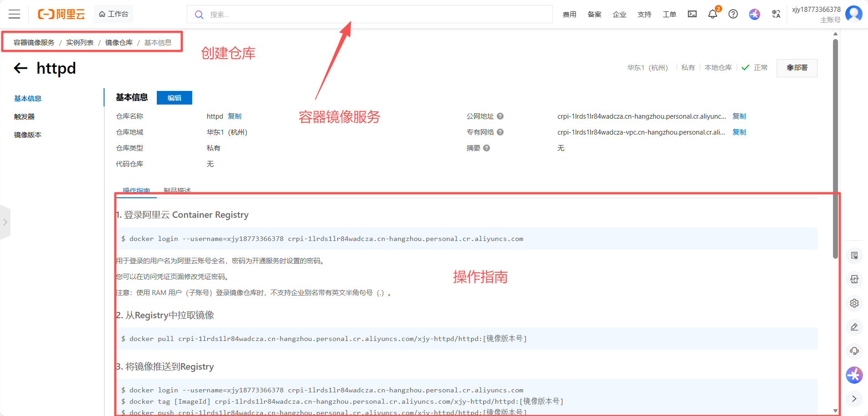Click the back arrow next to httpd

pos(20,68)
